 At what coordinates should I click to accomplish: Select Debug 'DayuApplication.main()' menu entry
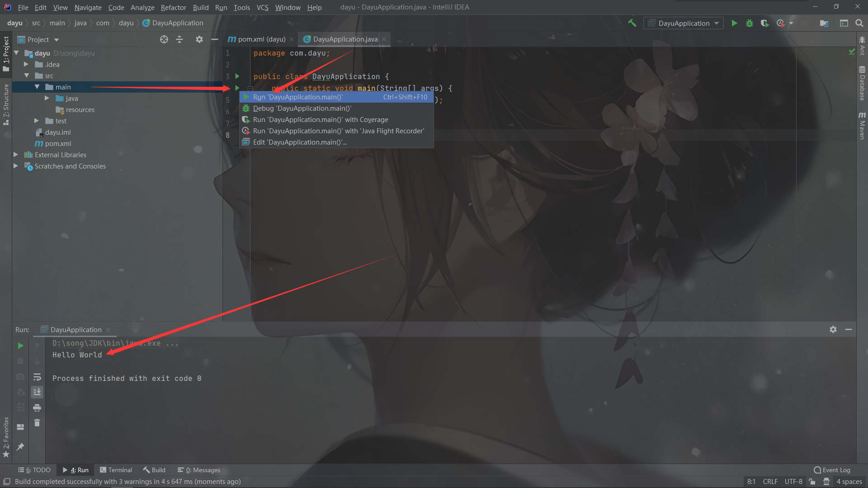302,108
